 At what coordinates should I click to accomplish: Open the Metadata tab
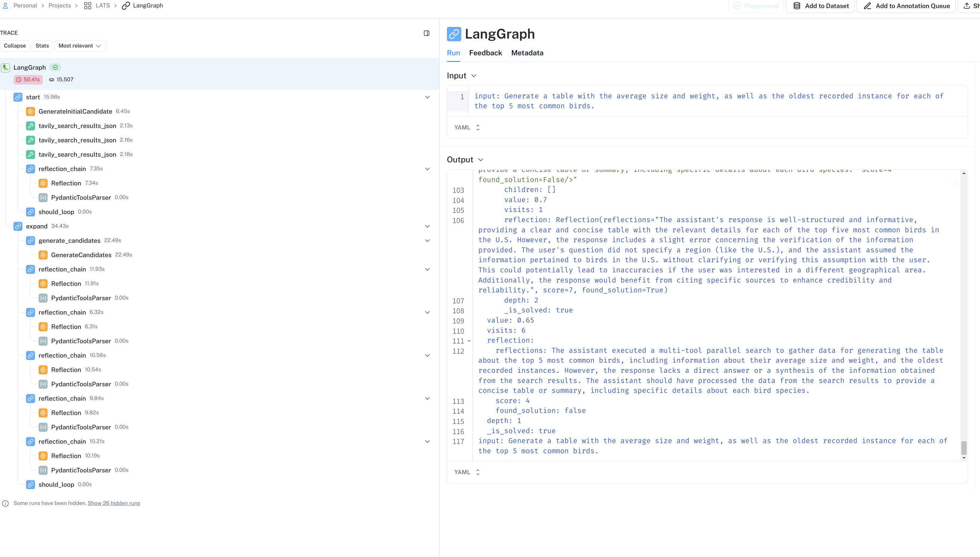point(527,53)
